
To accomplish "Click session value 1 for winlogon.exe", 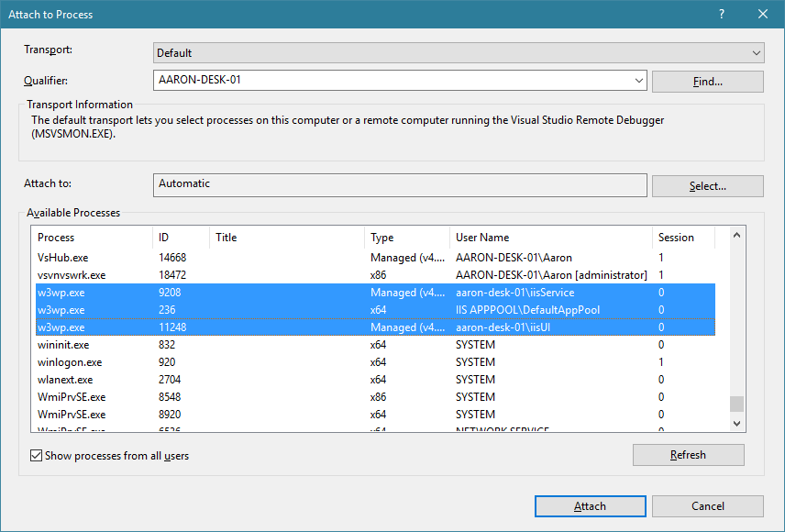I will pos(661,362).
